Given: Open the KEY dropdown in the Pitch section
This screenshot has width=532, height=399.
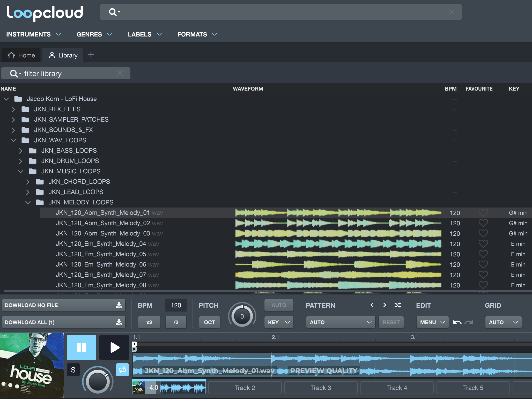Looking at the screenshot, I should [279, 322].
